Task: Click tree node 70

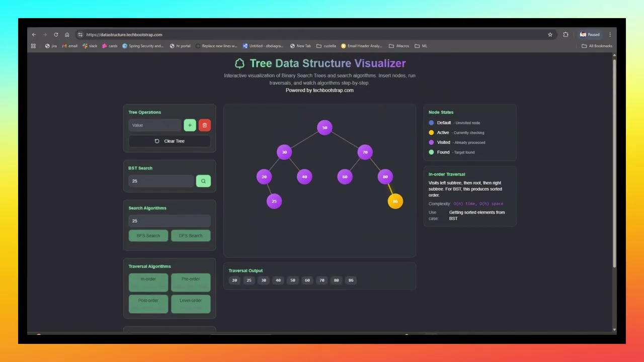Action: [365, 152]
